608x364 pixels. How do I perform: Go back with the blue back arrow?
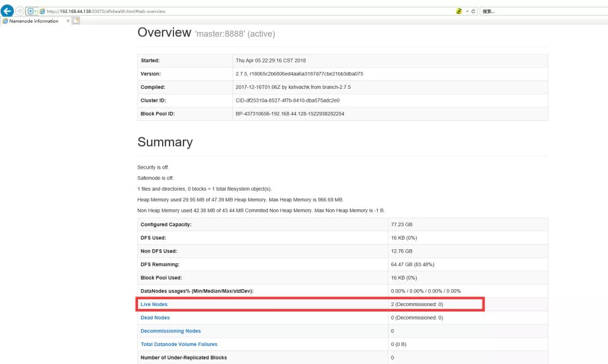coord(7,11)
